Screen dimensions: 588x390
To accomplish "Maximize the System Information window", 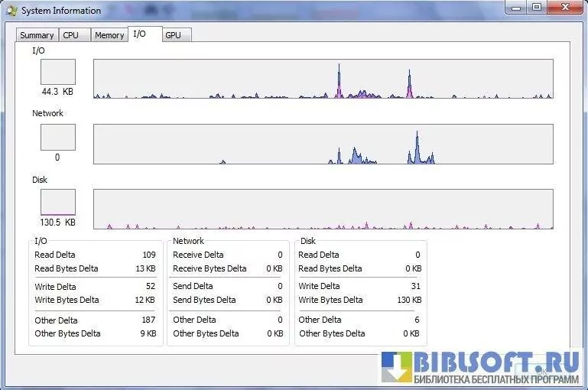I will point(536,8).
